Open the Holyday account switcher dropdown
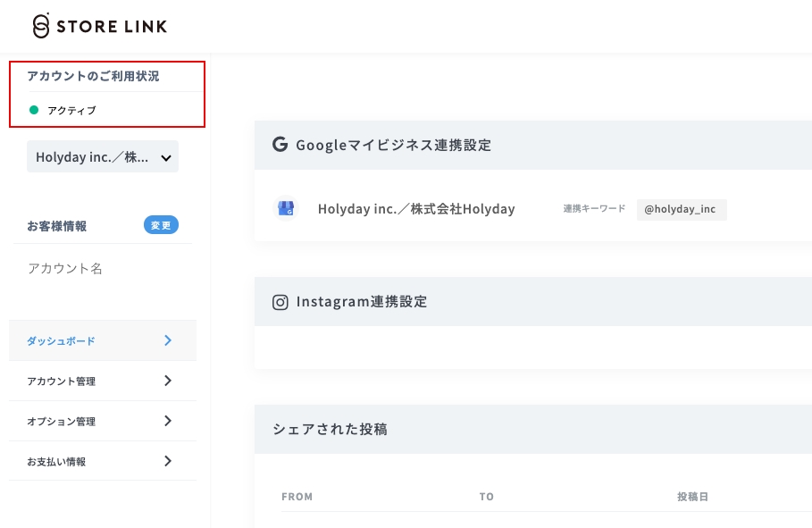This screenshot has height=528, width=812. tap(102, 156)
